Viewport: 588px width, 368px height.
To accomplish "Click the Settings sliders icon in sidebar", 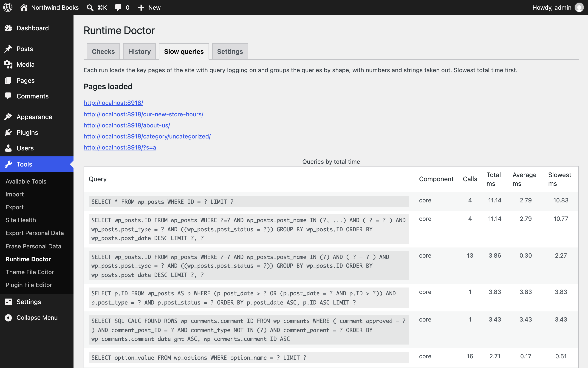I will pyautogui.click(x=8, y=302).
